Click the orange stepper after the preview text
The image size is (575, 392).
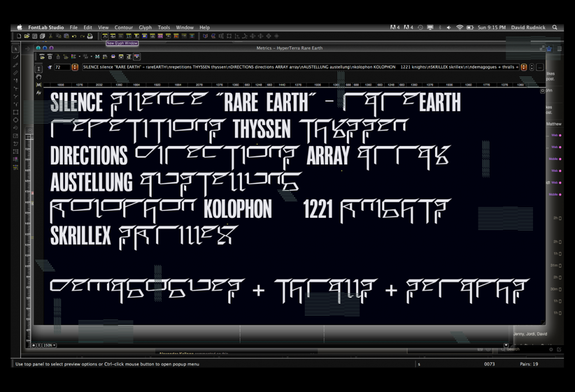pos(524,67)
